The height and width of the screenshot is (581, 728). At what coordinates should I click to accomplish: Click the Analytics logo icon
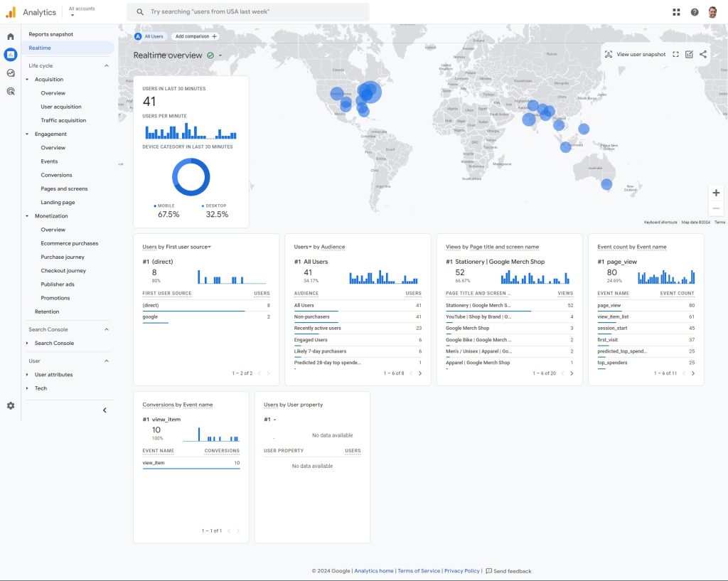[11, 13]
